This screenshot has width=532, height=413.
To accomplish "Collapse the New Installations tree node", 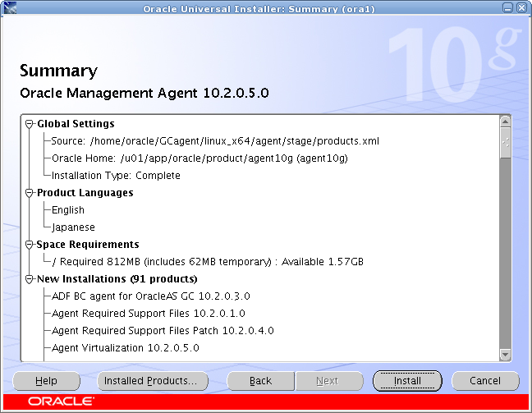I will pos(30,279).
